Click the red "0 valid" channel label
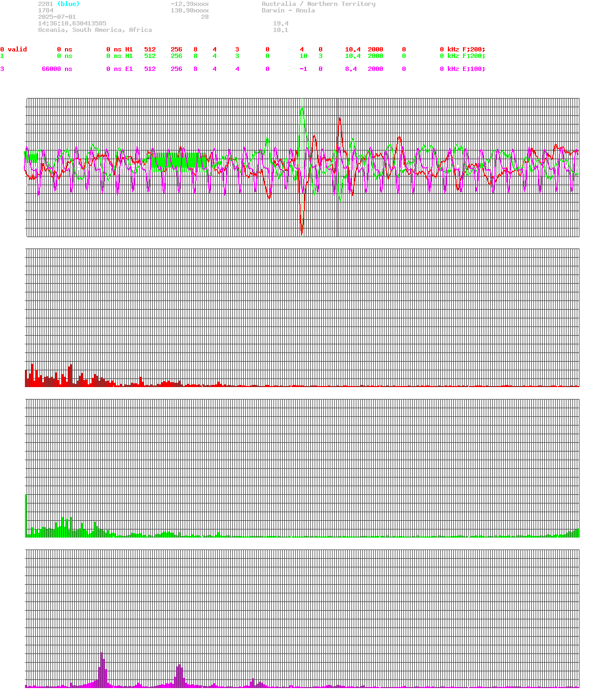Viewport: 593px width, 700px height. click(14, 49)
